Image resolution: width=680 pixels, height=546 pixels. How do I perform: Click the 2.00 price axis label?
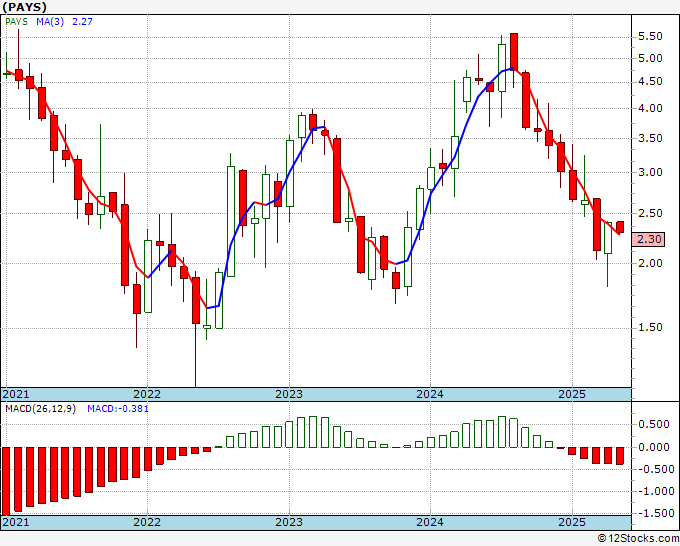click(x=650, y=263)
